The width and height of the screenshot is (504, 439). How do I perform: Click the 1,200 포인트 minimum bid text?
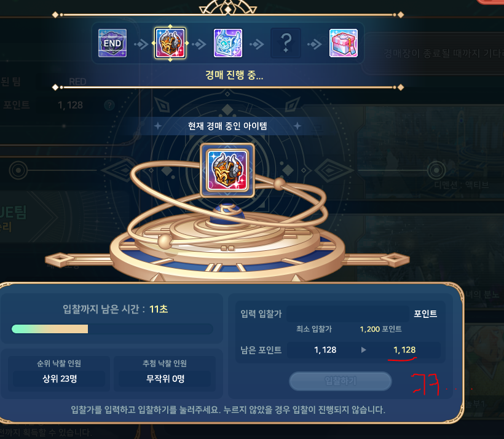(x=380, y=329)
